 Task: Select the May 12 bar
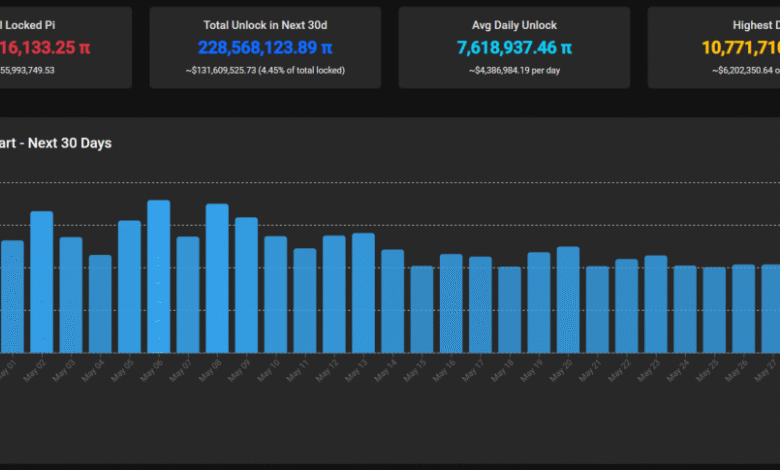[334, 294]
